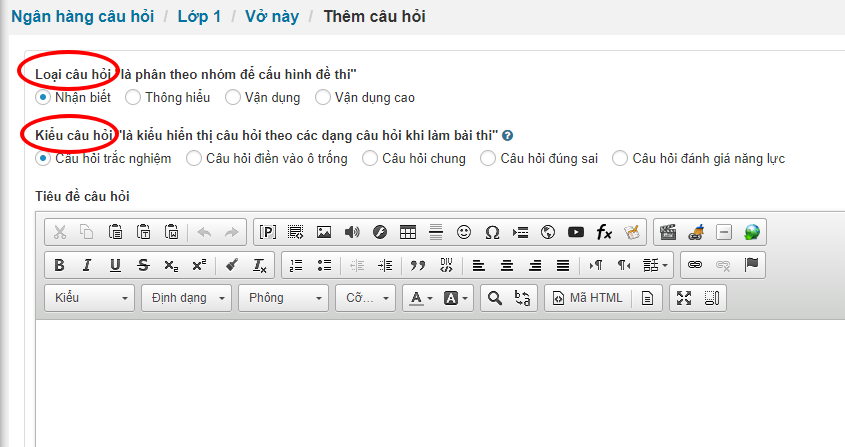Image resolution: width=845 pixels, height=447 pixels.
Task: Insert horizontal line icon
Action: 436,232
